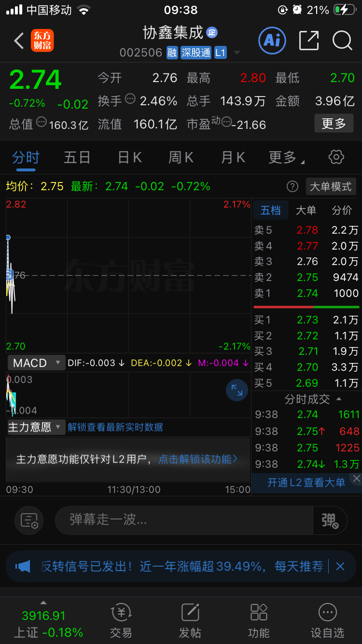Switch to 周K chart tab

pos(181,157)
